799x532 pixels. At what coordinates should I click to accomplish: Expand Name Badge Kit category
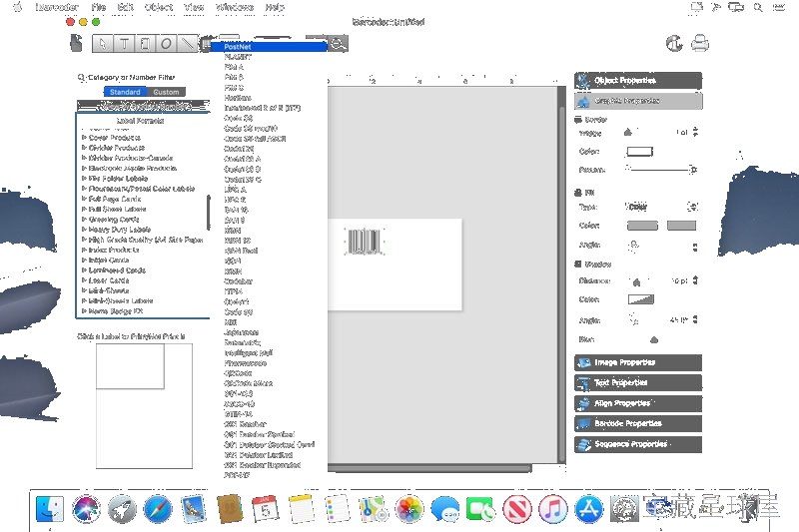84,311
